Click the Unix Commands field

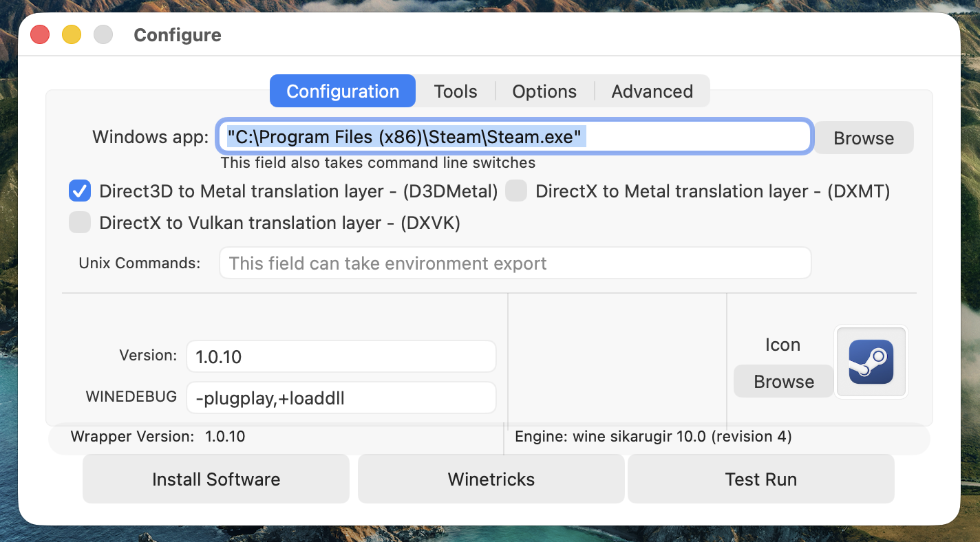tap(515, 263)
